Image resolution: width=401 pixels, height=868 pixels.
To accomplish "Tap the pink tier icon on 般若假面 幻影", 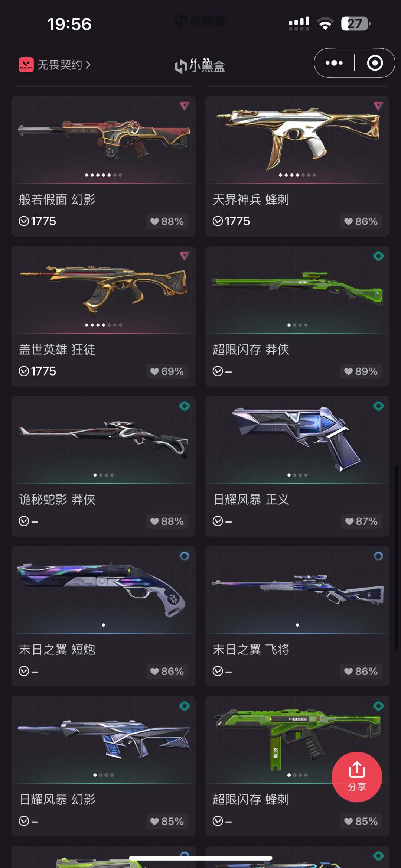I will tap(185, 106).
